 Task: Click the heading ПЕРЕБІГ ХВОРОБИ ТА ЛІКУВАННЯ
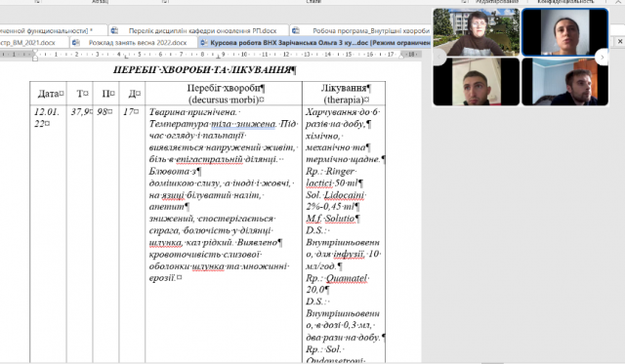204,70
